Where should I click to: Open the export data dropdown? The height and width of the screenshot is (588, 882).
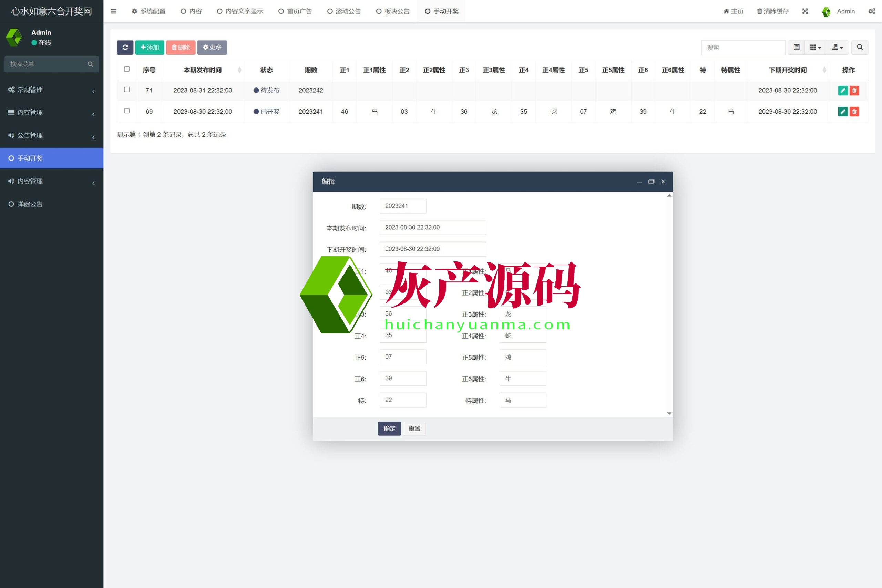click(x=837, y=47)
